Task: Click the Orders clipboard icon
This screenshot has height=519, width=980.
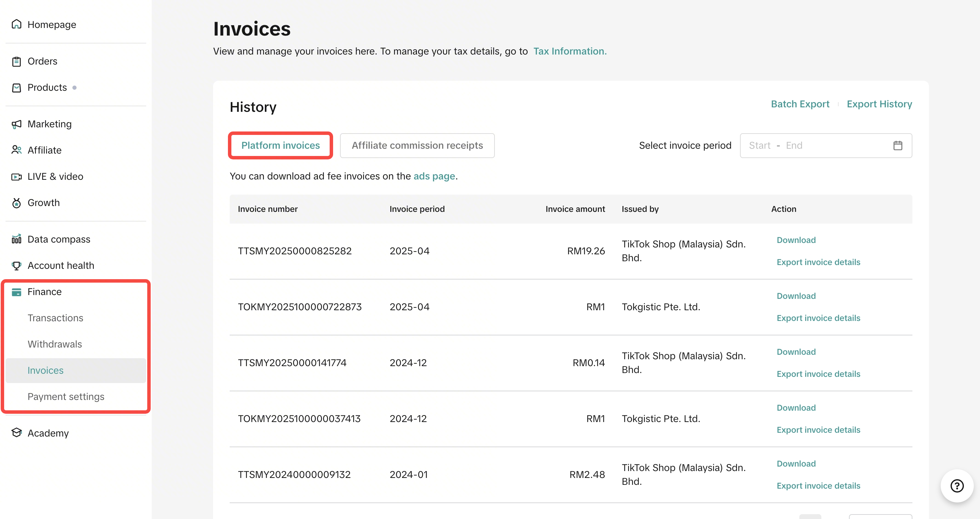Action: (x=16, y=61)
